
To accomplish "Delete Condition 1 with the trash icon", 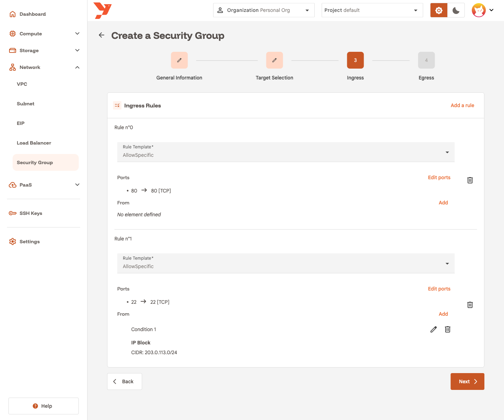I will click(x=448, y=329).
